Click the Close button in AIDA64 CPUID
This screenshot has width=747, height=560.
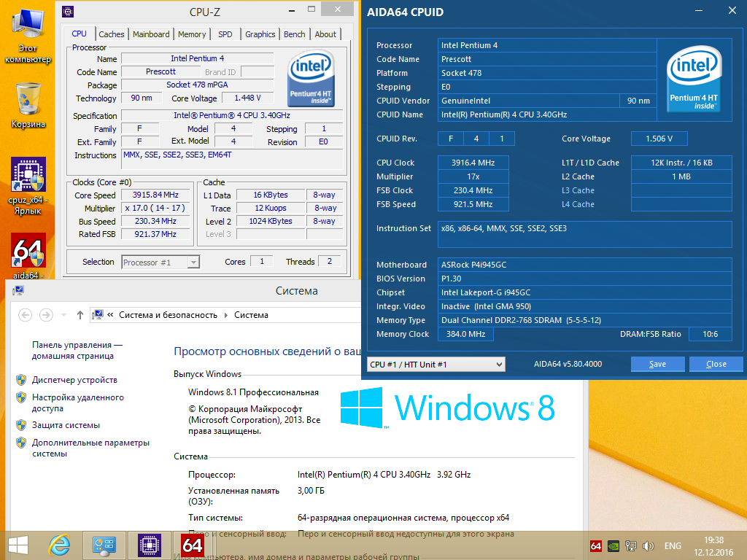716,364
